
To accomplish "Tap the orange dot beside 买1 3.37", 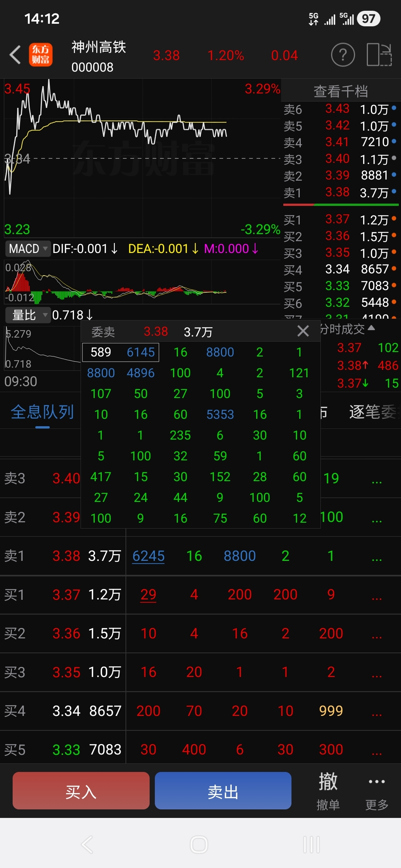I will pyautogui.click(x=394, y=218).
